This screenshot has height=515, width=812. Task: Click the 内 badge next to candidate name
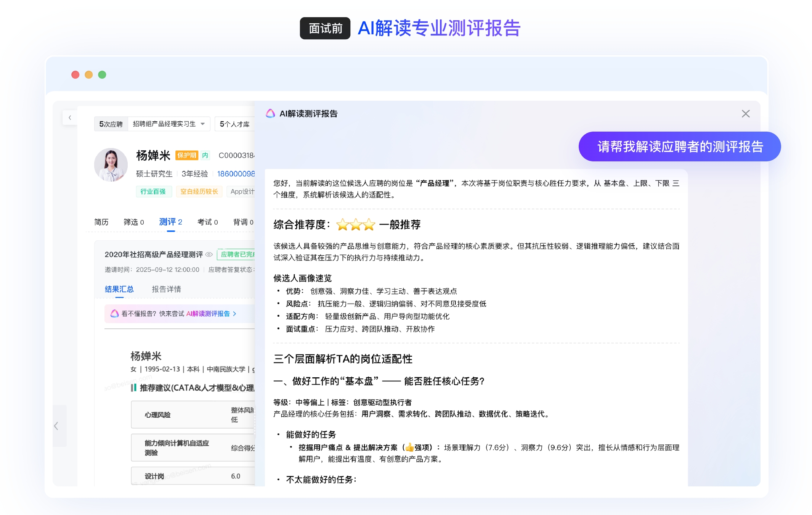click(205, 155)
